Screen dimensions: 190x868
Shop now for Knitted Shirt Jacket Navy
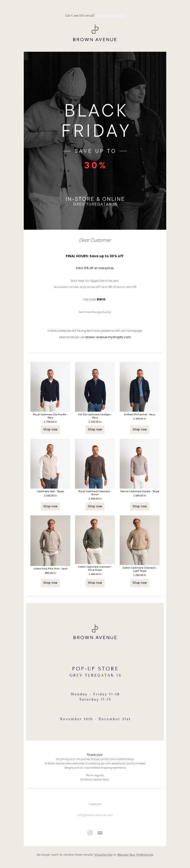coord(139,429)
